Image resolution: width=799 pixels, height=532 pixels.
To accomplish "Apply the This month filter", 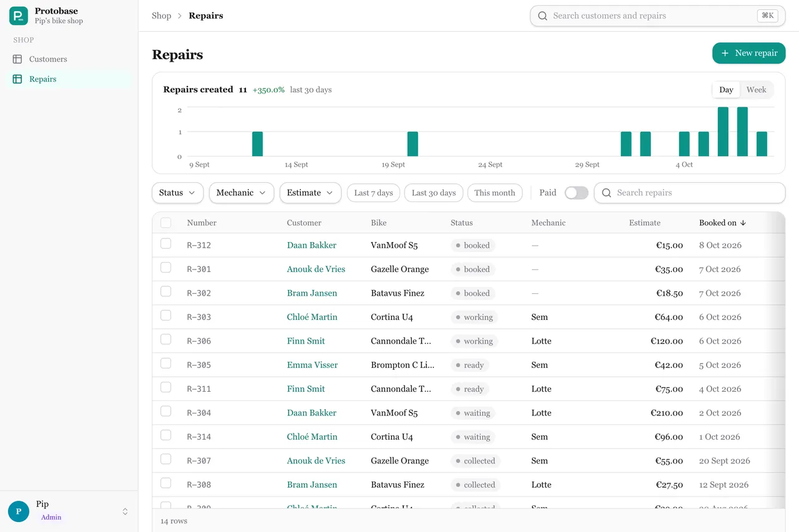I will (494, 193).
